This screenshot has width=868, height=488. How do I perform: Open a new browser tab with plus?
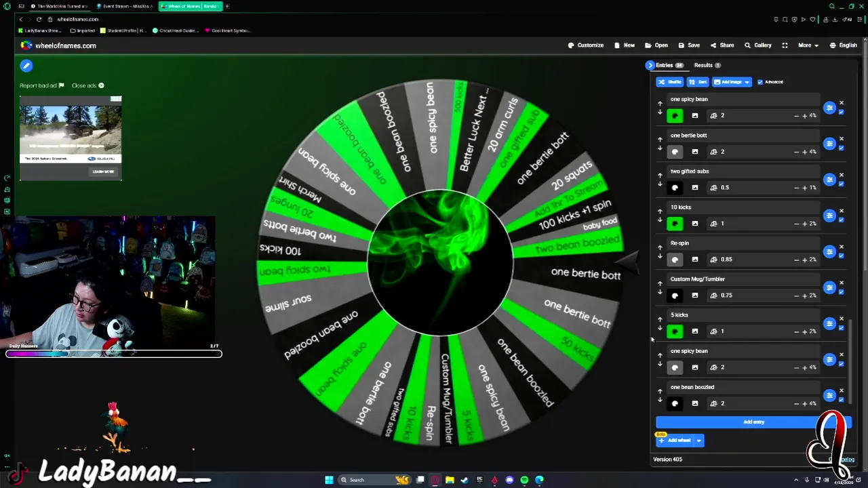226,6
